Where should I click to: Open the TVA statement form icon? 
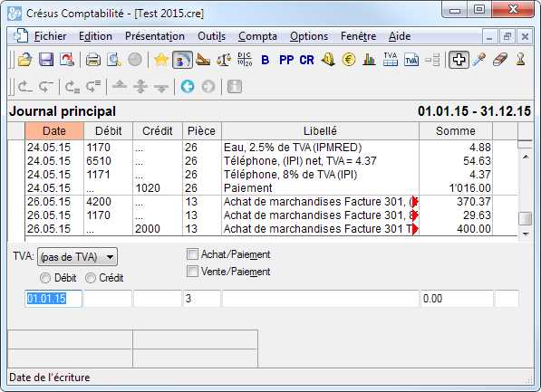point(411,60)
